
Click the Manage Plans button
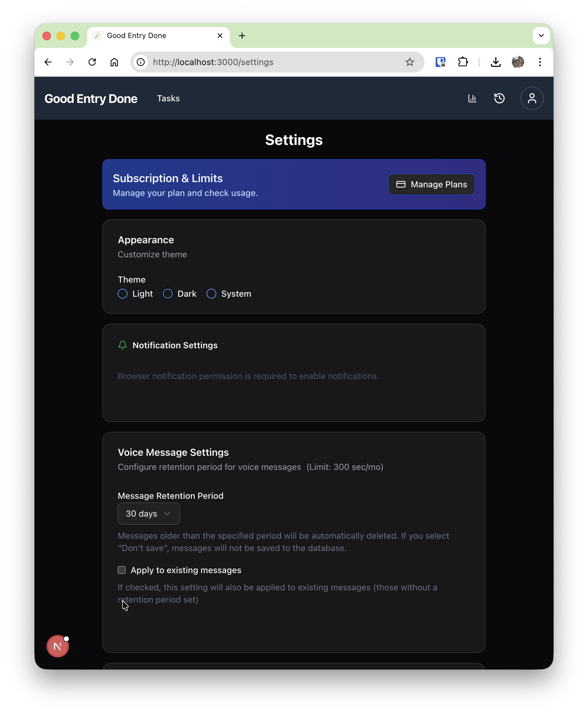[x=431, y=184]
